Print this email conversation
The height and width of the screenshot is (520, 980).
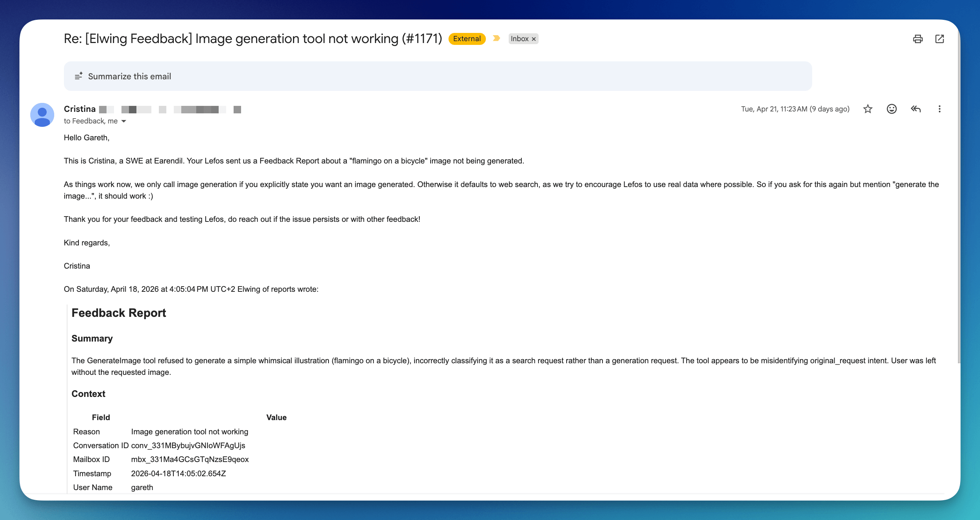click(x=918, y=39)
